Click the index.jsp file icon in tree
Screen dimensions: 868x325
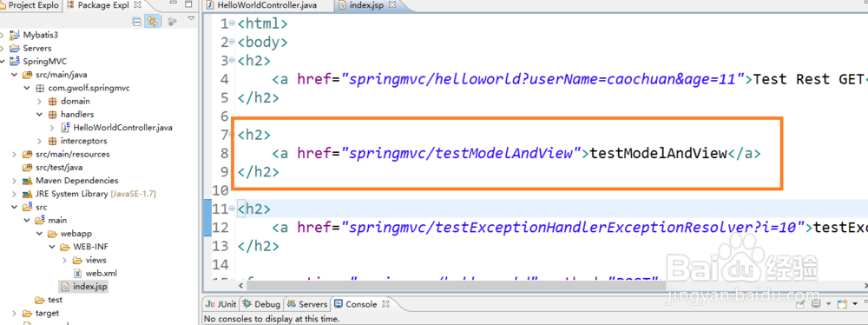coord(65,286)
